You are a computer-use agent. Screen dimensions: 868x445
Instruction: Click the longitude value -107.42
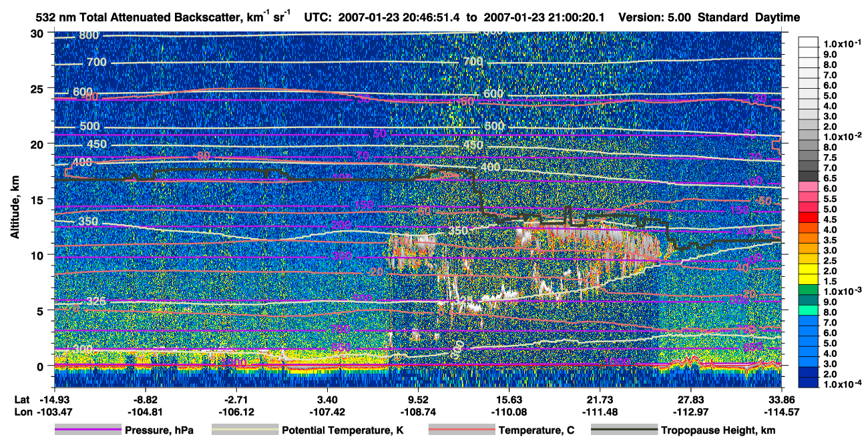327,412
